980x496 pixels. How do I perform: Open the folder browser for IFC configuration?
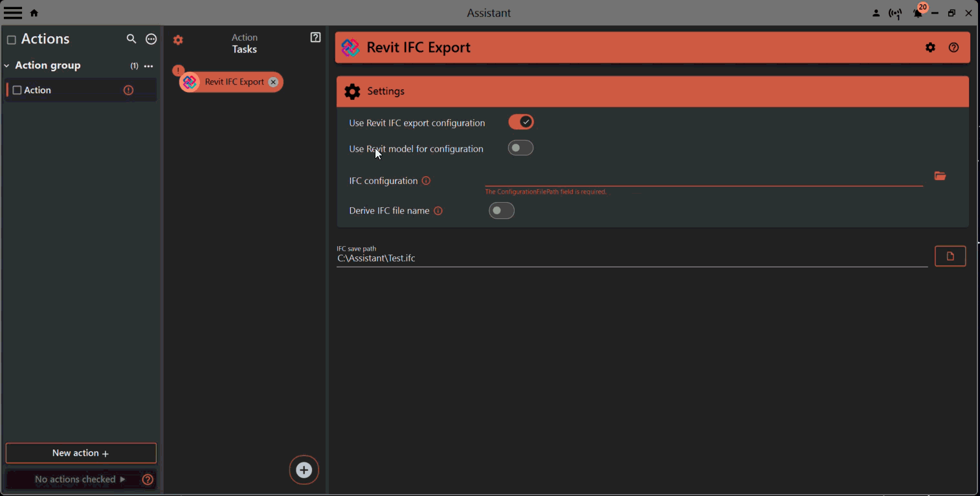(x=940, y=175)
